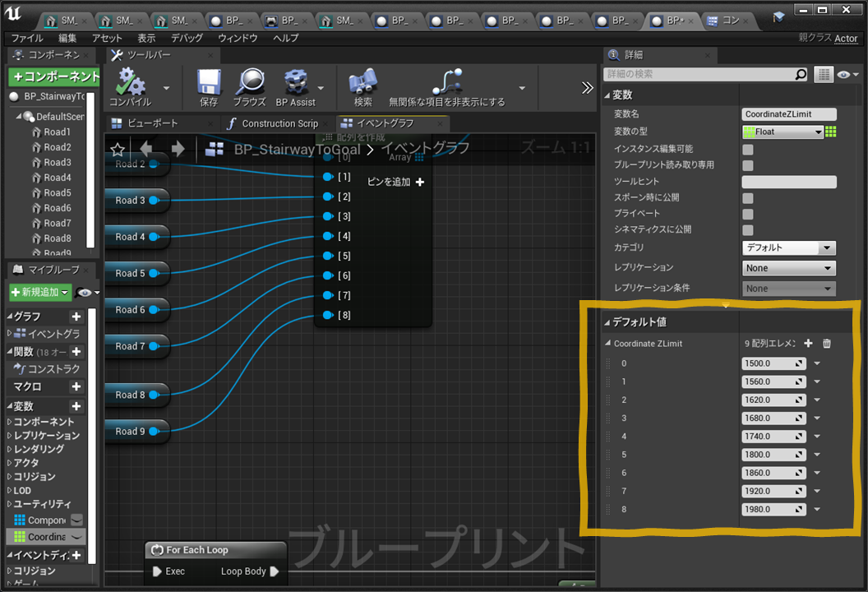Toggle the private (プライベート) checkbox
This screenshot has width=868, height=592.
click(748, 215)
